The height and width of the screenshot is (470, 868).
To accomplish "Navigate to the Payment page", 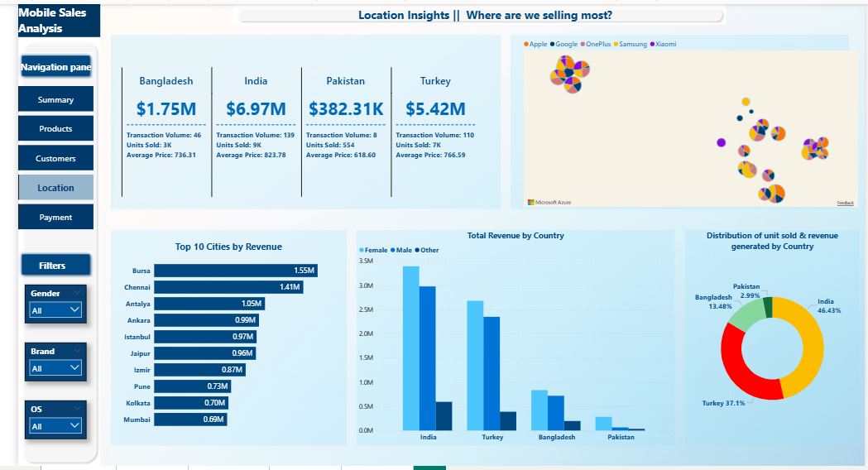I will (x=55, y=218).
